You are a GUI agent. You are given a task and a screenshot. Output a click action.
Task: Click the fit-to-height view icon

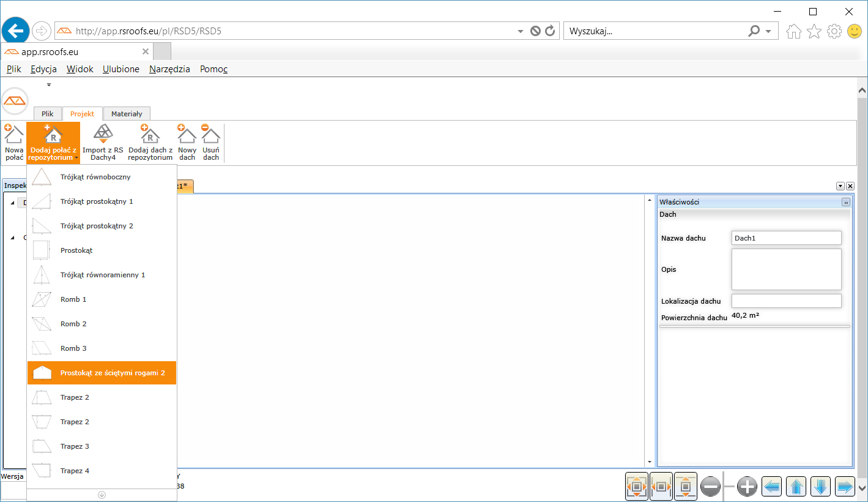tap(685, 487)
